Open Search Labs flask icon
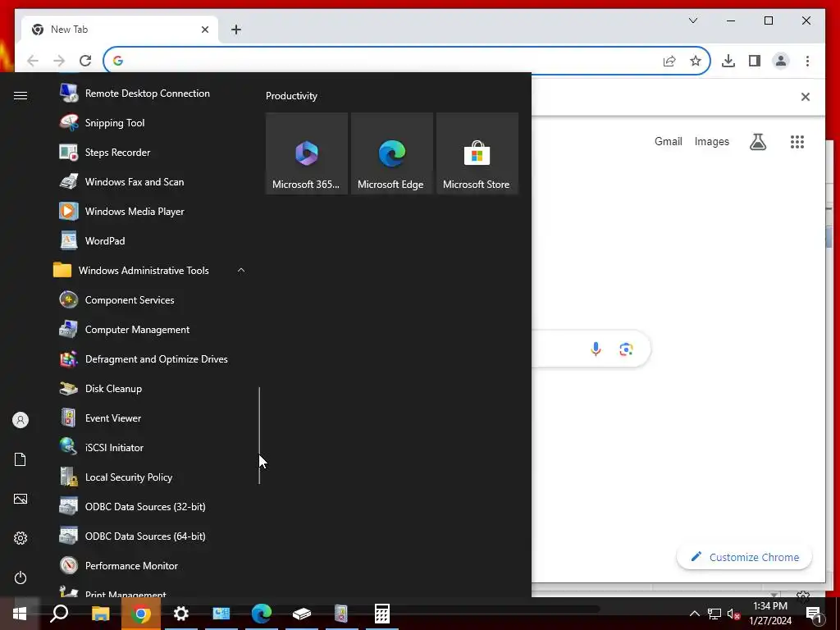Screen dimensions: 840x630 (757, 141)
